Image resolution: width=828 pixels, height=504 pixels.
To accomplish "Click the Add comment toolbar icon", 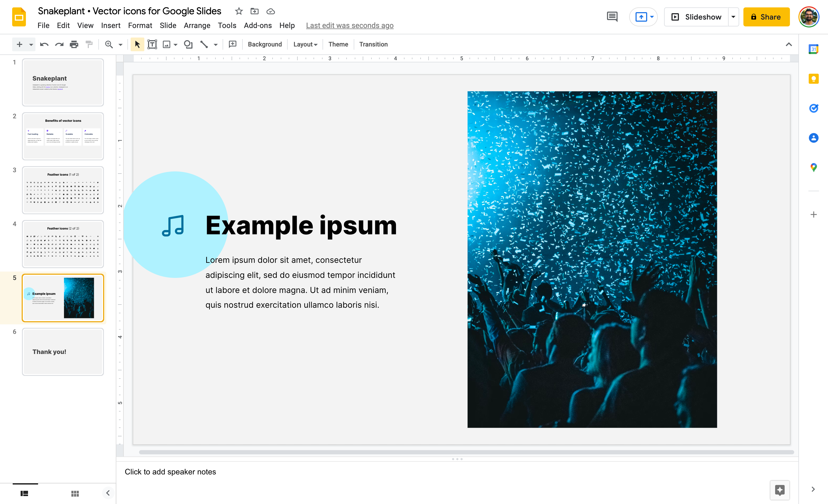I will 233,44.
